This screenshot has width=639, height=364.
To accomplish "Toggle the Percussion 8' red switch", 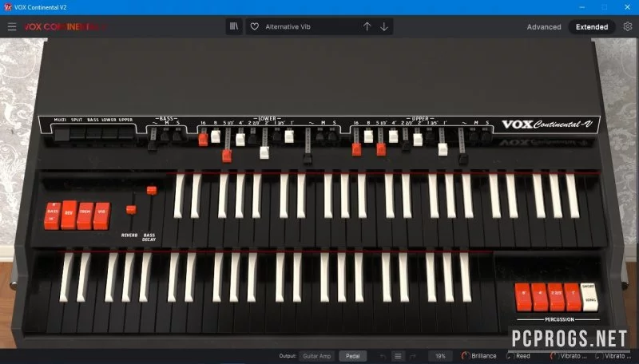I will tap(523, 297).
